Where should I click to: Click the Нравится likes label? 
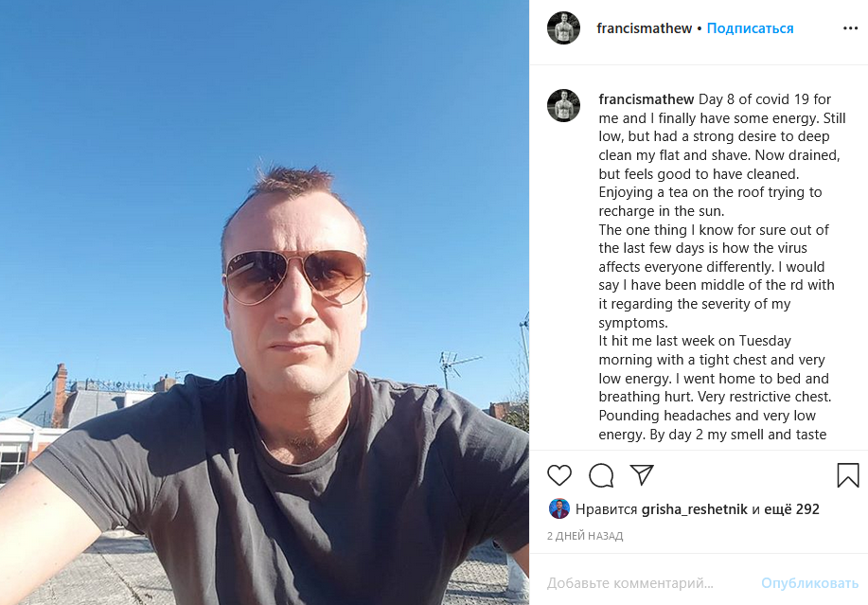click(606, 509)
